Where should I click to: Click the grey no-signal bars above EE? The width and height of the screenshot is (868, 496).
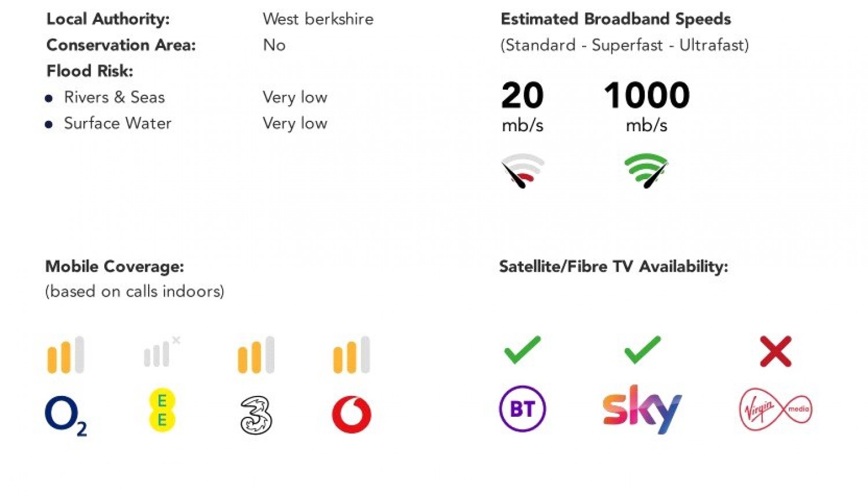[162, 352]
